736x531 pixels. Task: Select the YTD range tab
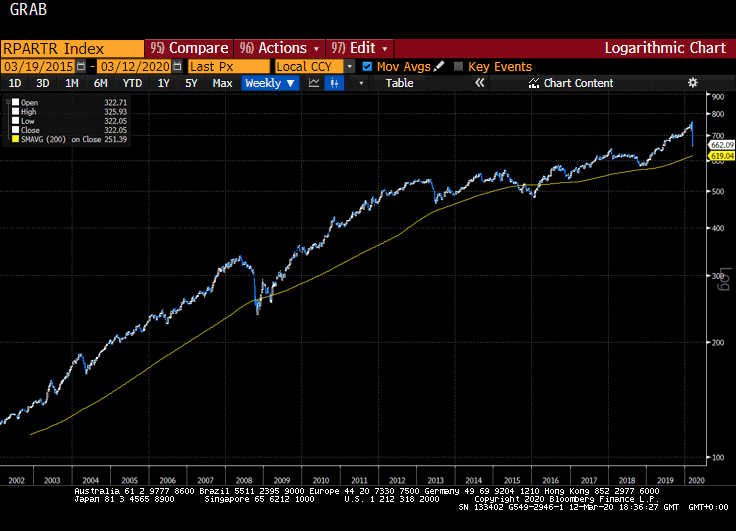(x=132, y=83)
